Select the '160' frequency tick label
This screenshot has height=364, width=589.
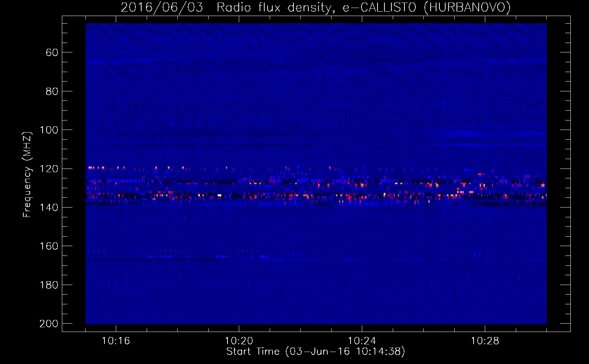click(x=49, y=246)
